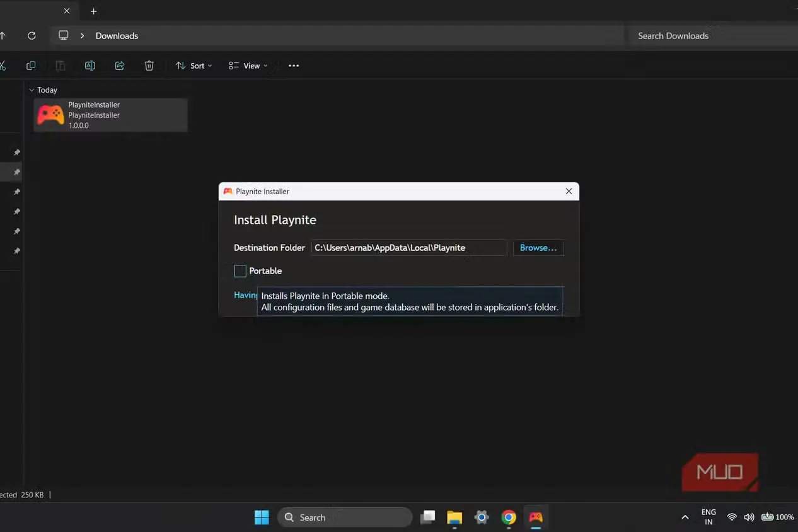Open the three-dot See more menu
This screenshot has width=798, height=532.
[294, 66]
